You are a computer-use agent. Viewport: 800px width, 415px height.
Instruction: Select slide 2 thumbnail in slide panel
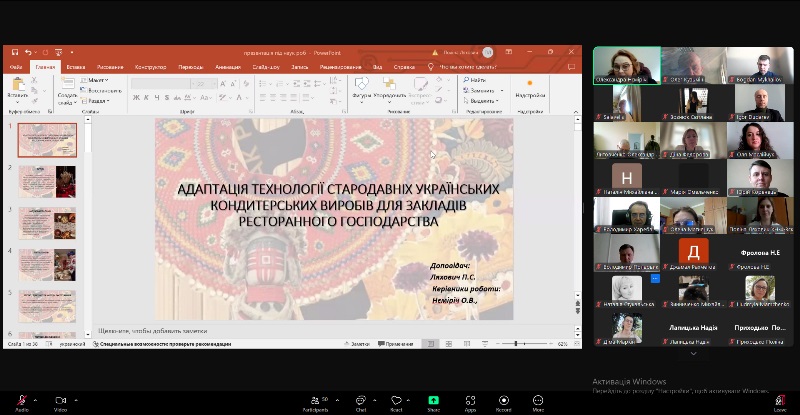point(48,181)
